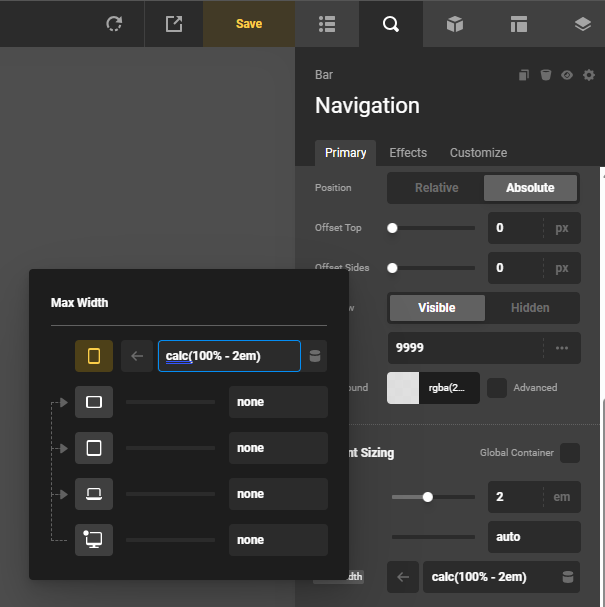Click the Save button

point(249,24)
